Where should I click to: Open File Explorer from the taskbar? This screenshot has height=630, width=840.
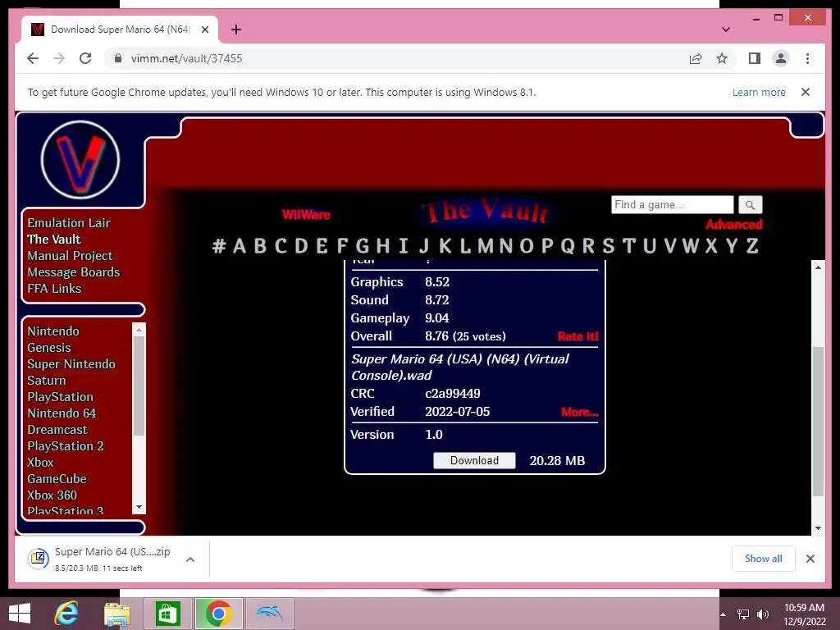click(x=116, y=614)
